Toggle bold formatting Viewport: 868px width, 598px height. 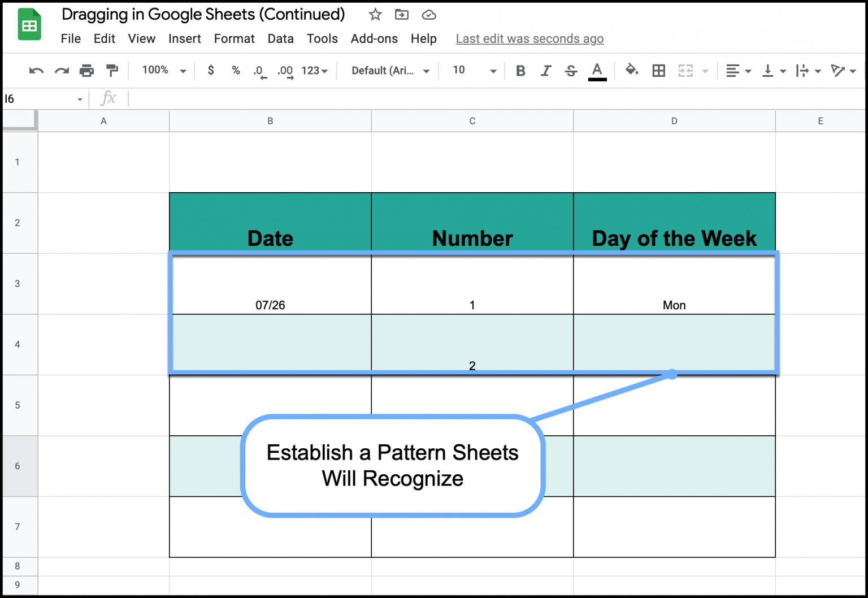[520, 70]
